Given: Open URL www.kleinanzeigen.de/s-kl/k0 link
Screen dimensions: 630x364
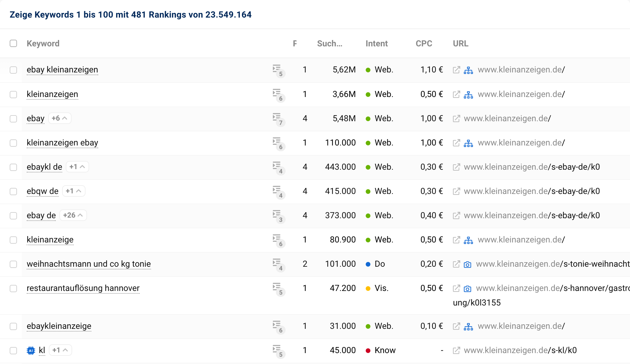Looking at the screenshot, I should click(x=520, y=350).
